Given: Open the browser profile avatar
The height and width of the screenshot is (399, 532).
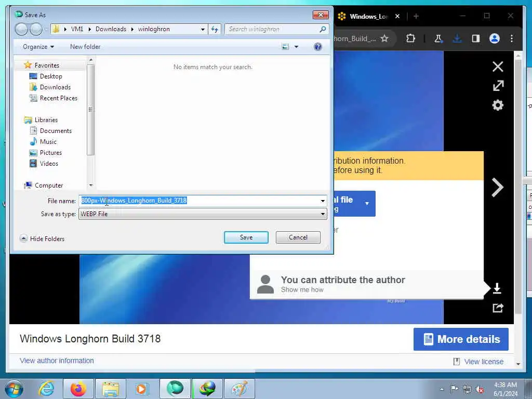Looking at the screenshot, I should pyautogui.click(x=495, y=38).
